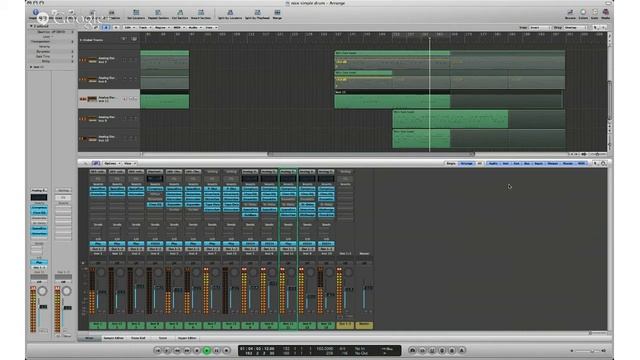
Task: Click the Repeat Section toolbar icon
Action: [x=158, y=14]
